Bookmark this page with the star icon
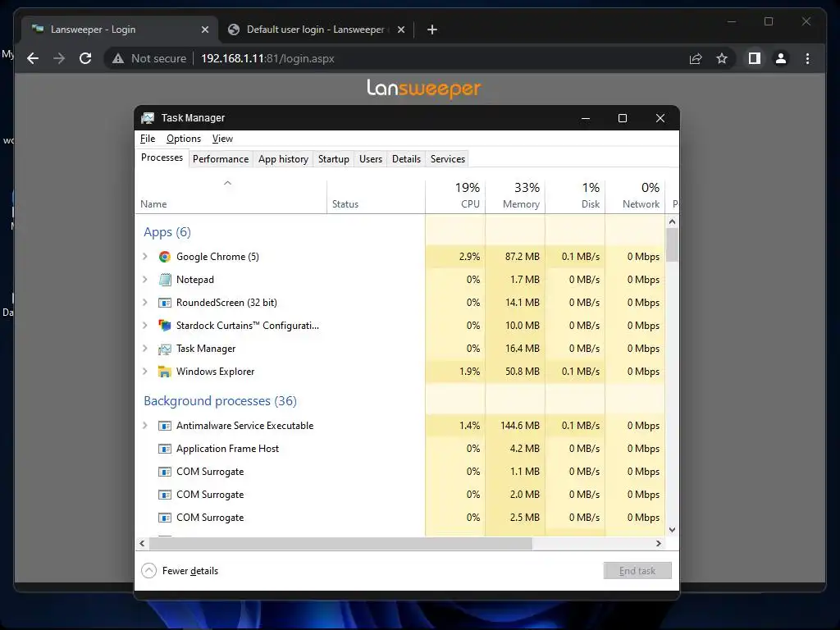840x630 pixels. pyautogui.click(x=722, y=58)
